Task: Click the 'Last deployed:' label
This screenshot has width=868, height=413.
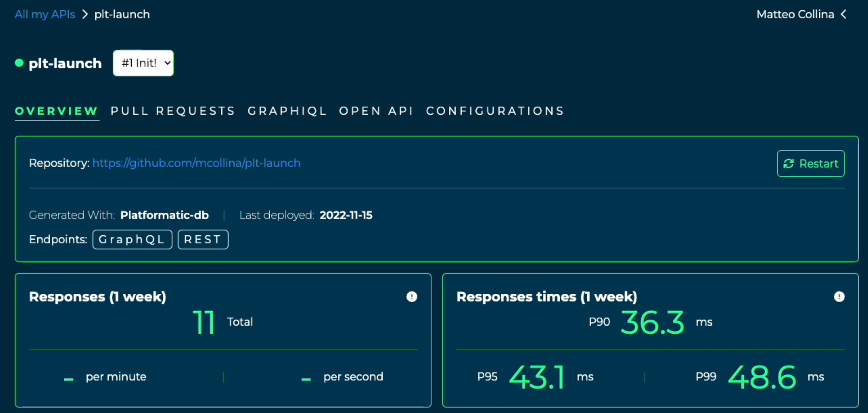Action: point(277,215)
